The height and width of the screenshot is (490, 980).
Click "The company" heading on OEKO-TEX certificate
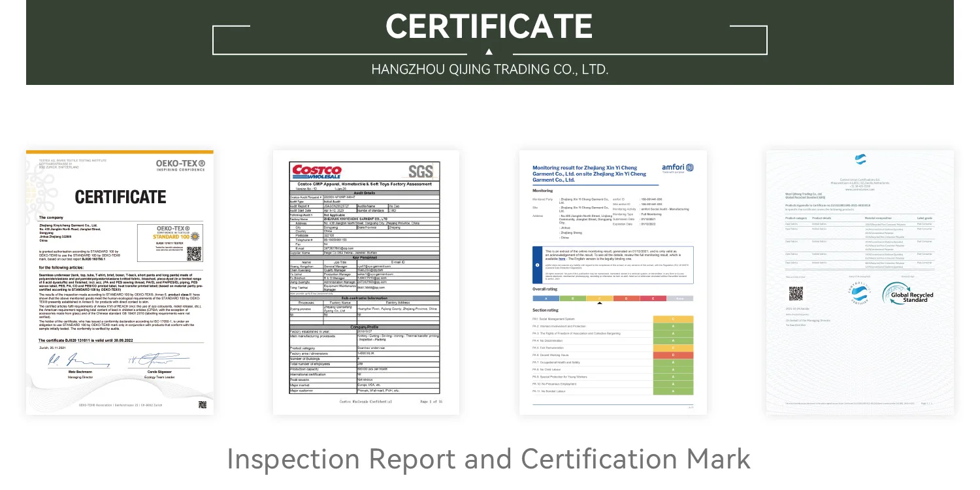(x=51, y=217)
